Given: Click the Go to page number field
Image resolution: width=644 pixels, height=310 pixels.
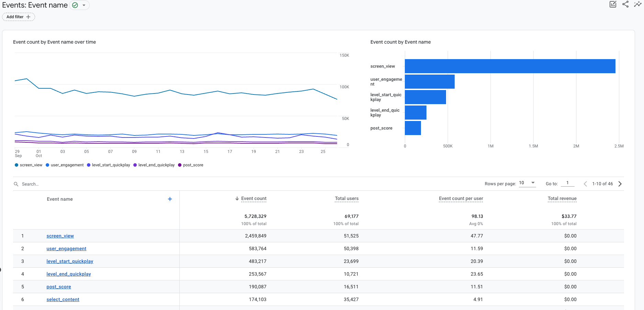Looking at the screenshot, I should pyautogui.click(x=567, y=183).
